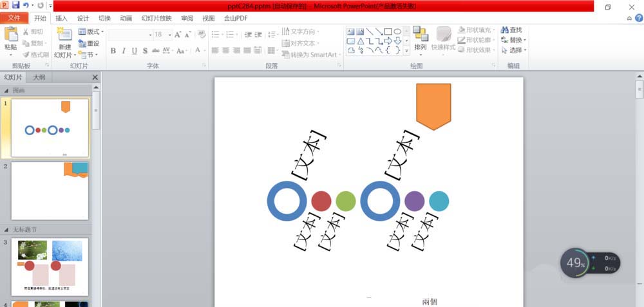Image resolution: width=644 pixels, height=307 pixels.
Task: Minimize the ribbon with caret icon
Action: (629, 19)
